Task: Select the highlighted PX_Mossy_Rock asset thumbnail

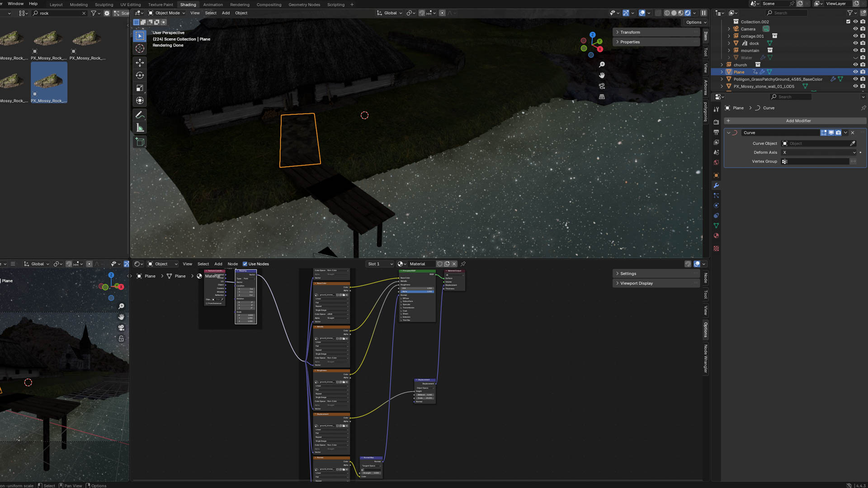Action: (x=49, y=82)
